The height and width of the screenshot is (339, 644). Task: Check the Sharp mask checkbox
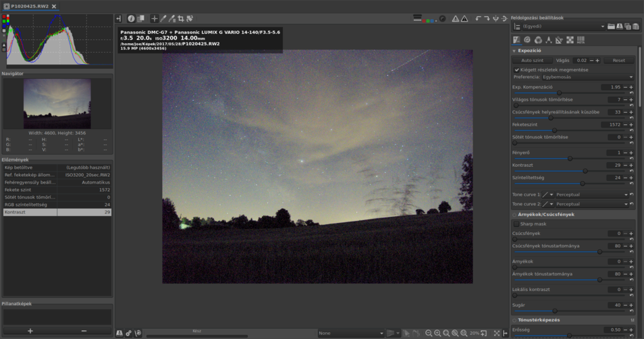point(516,224)
